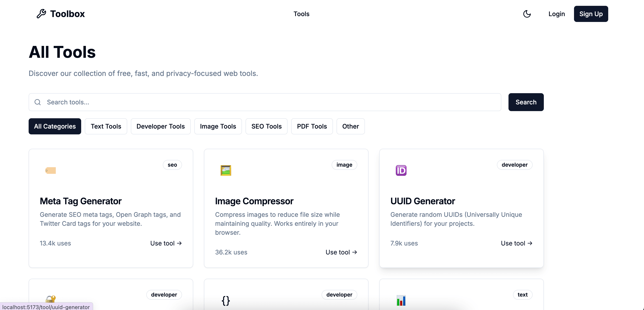Viewport: 644px width, 310px height.
Task: Filter by Text Tools category
Action: (106, 127)
